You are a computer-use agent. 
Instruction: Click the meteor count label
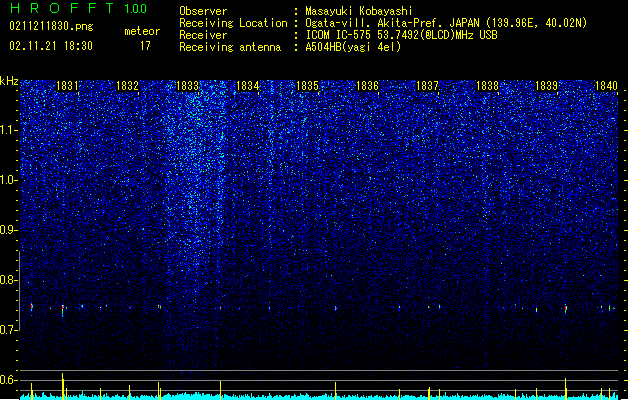(142, 31)
